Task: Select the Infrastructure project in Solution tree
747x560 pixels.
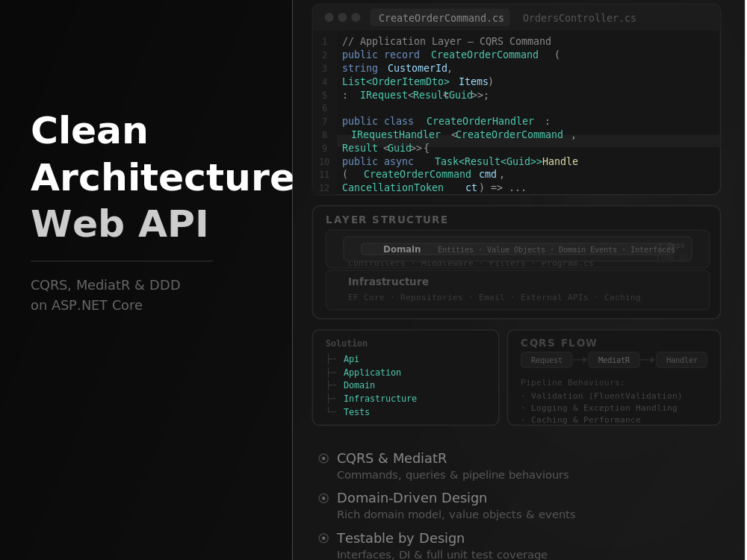Action: pos(380,399)
